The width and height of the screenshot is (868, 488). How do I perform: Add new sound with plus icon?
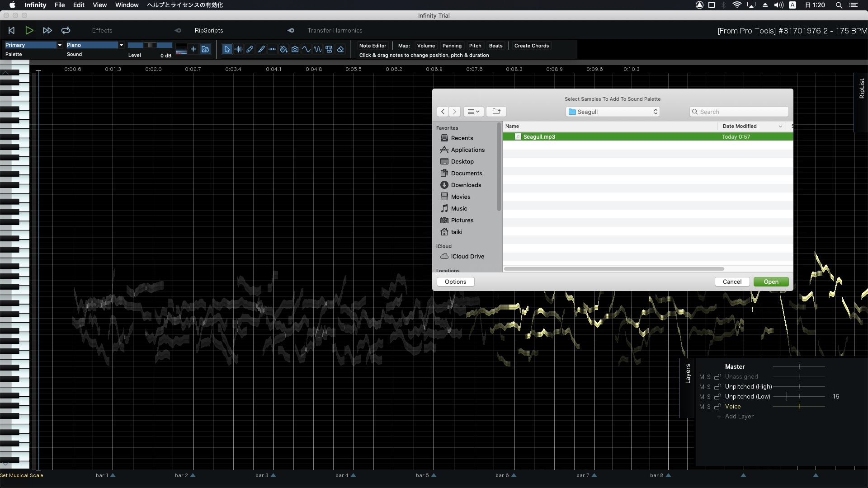[193, 49]
